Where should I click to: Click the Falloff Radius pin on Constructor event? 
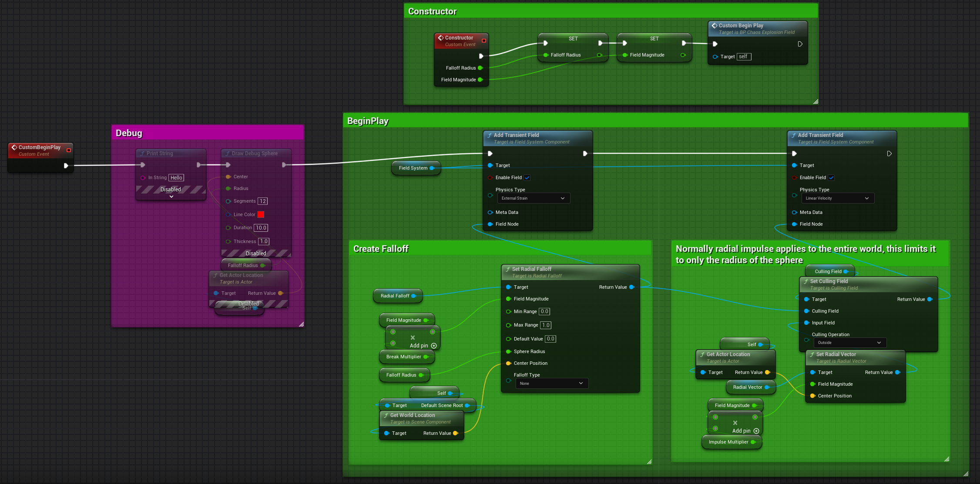pyautogui.click(x=480, y=68)
